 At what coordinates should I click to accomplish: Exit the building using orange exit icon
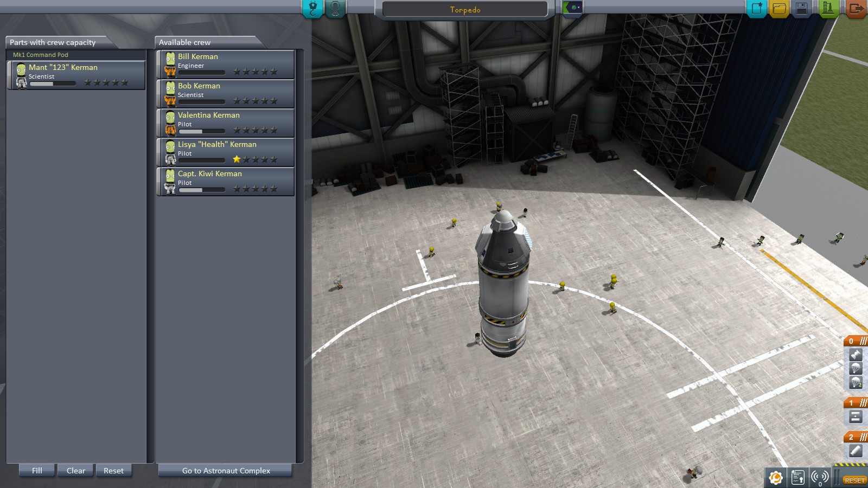click(856, 9)
